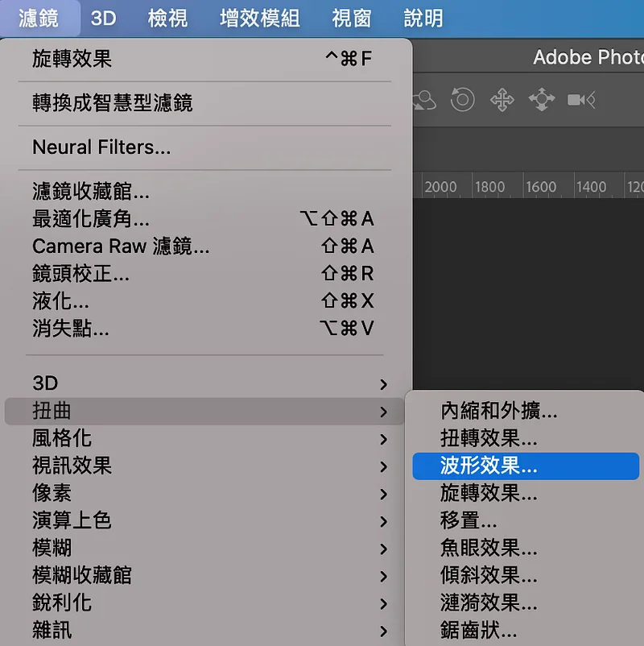Click ruler mark 1800

click(490, 187)
